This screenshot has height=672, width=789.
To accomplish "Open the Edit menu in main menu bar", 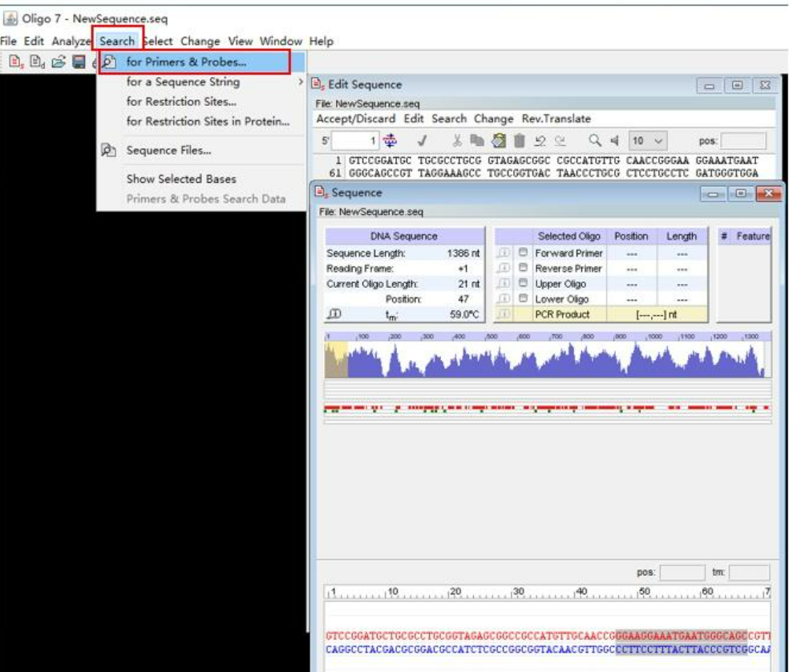I will 34,41.
